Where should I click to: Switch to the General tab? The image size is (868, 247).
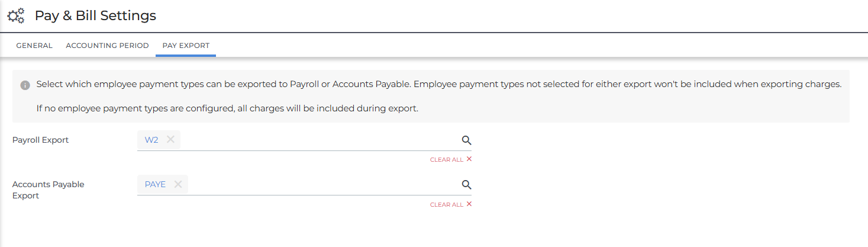coord(34,46)
